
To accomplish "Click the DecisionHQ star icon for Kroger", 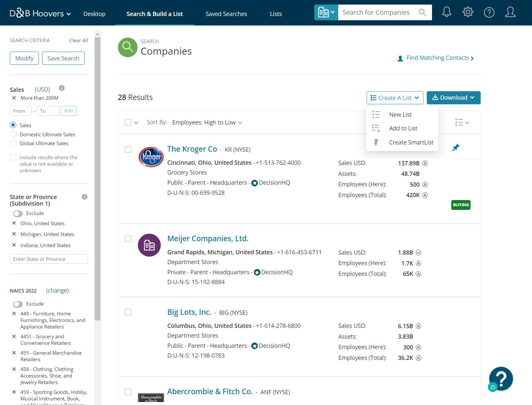I will [255, 183].
